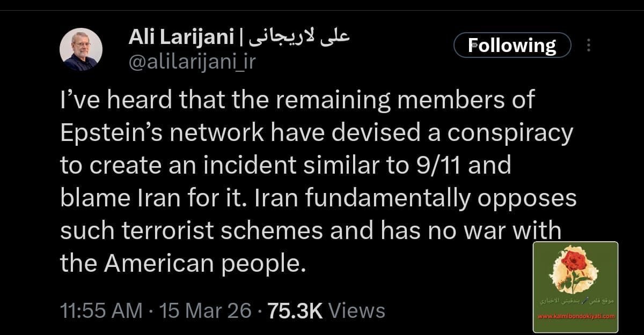The image size is (644, 335).
Task: Click the phrase "terrorist schemes" in the tweet
Action: (223, 231)
